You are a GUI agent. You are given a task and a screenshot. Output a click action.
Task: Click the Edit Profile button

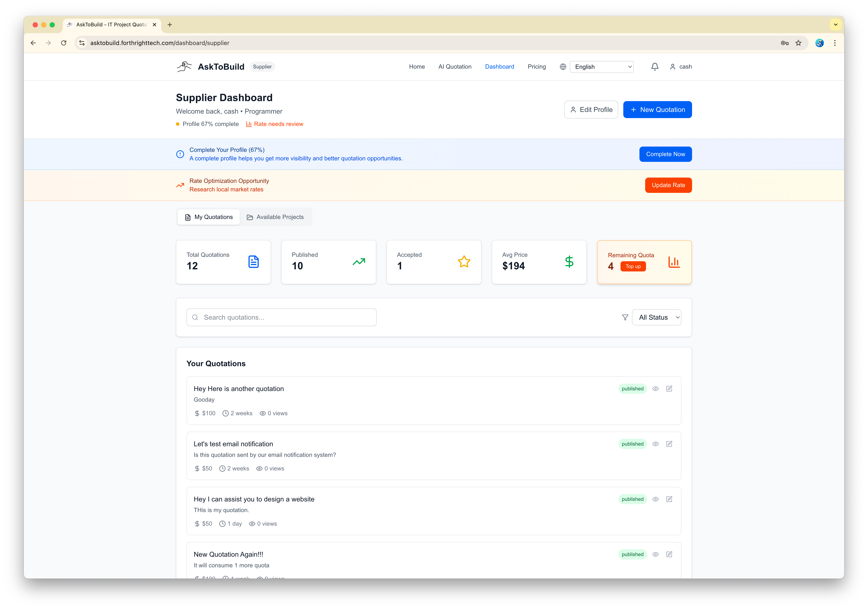(591, 110)
